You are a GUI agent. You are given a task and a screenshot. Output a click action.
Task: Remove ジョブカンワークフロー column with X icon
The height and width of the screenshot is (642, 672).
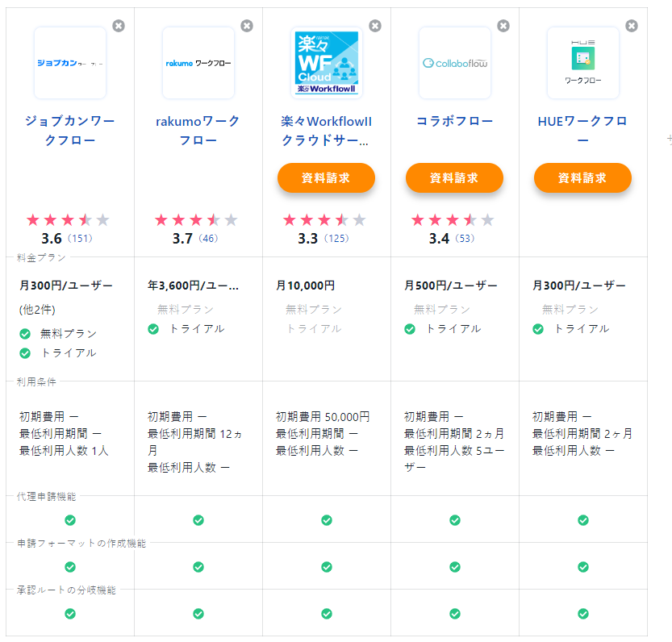tap(119, 26)
